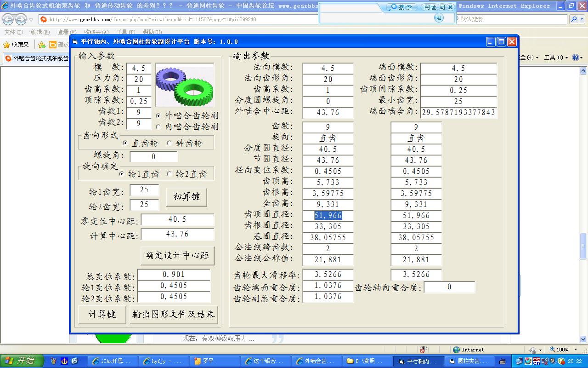Click the IE back navigation arrow
588x368 pixels.
(8, 19)
